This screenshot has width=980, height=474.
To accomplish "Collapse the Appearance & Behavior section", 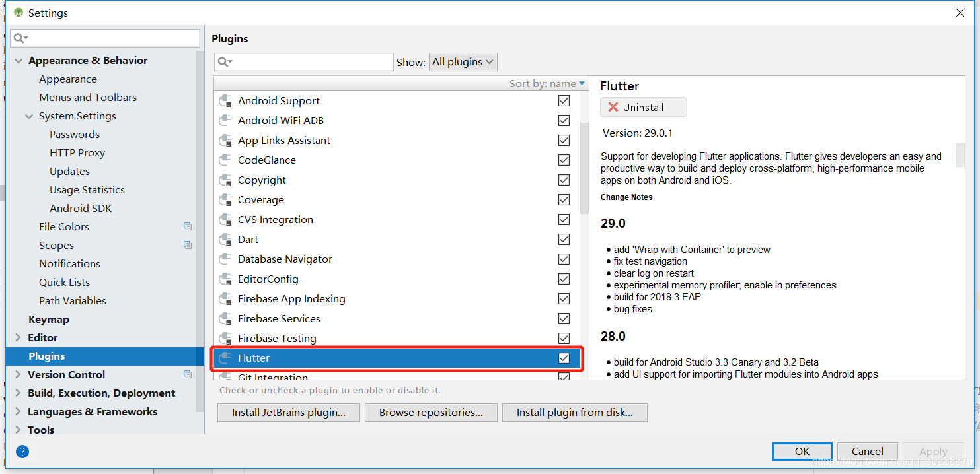I will (18, 61).
